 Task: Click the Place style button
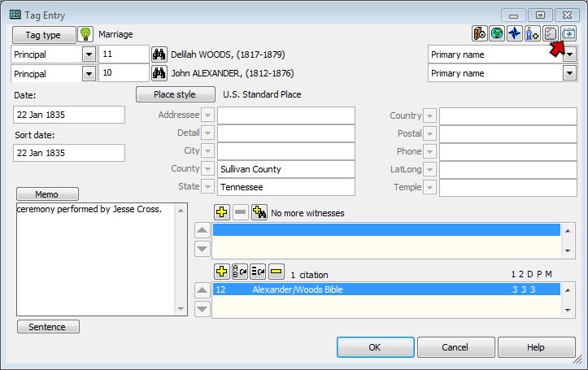point(175,94)
